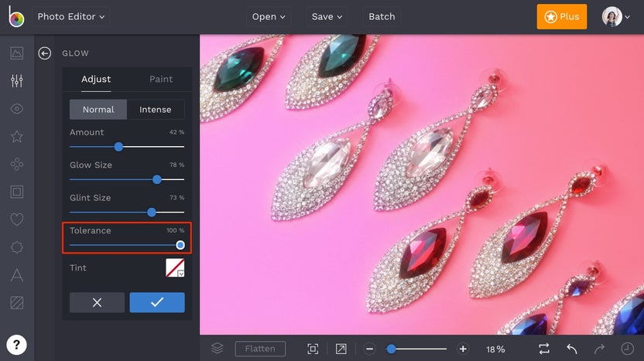Image resolution: width=644 pixels, height=361 pixels.
Task: Select the Adjust tab
Action: click(96, 79)
